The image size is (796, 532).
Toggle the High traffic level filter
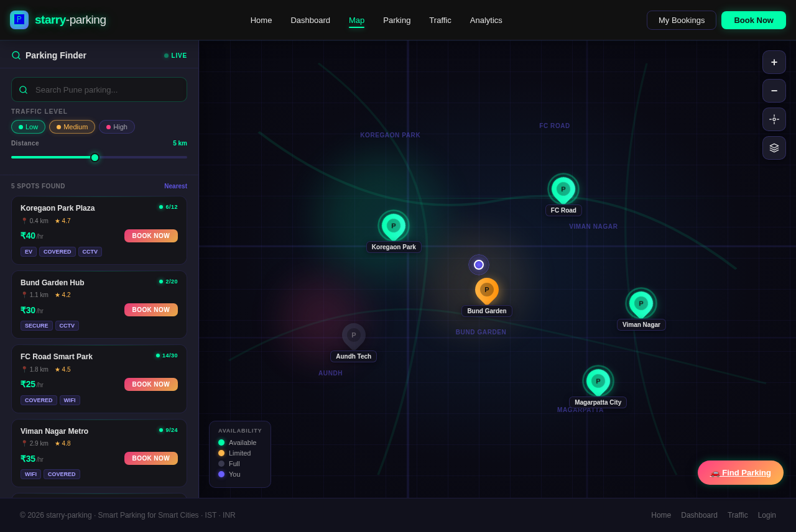(117, 127)
